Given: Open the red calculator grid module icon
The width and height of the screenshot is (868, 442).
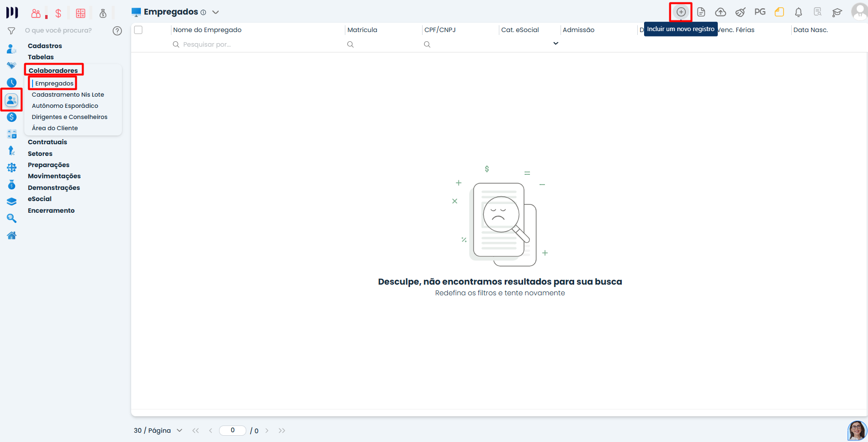Looking at the screenshot, I should [x=81, y=13].
